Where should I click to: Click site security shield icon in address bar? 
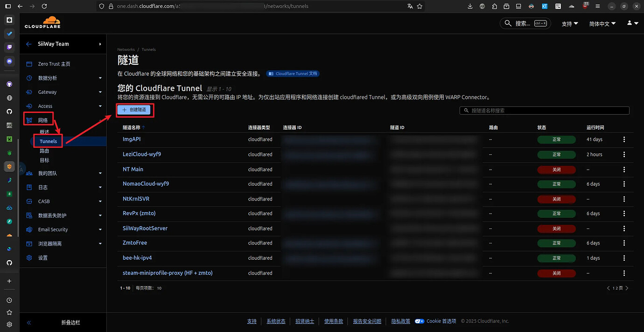point(101,7)
